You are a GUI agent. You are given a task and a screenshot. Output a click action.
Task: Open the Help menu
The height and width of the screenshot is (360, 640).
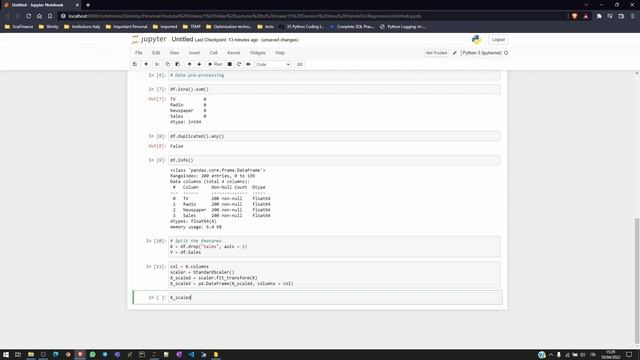point(280,53)
